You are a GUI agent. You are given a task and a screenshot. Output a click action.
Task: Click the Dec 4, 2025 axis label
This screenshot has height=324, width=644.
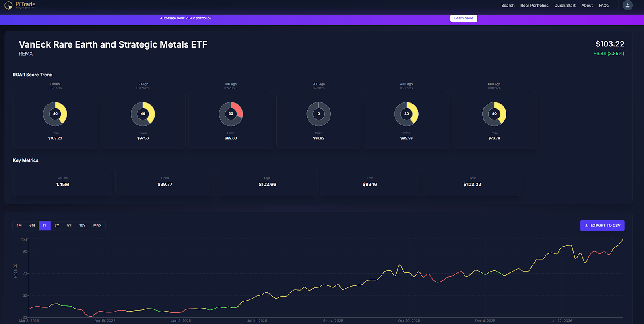pos(485,321)
